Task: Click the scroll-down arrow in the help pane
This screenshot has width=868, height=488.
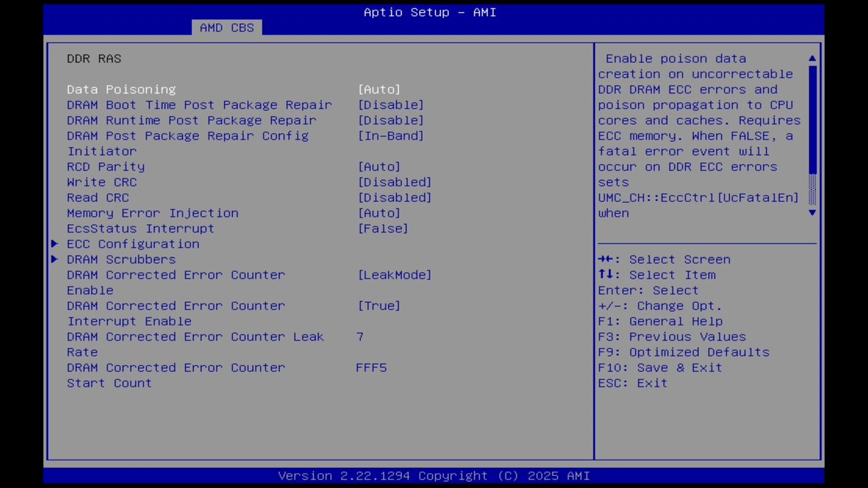Action: coord(812,213)
